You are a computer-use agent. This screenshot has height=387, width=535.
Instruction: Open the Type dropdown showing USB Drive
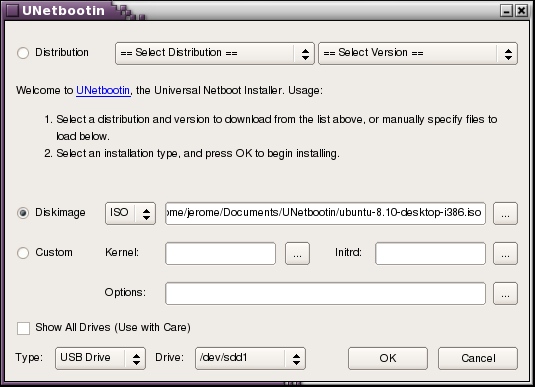[x=100, y=358]
